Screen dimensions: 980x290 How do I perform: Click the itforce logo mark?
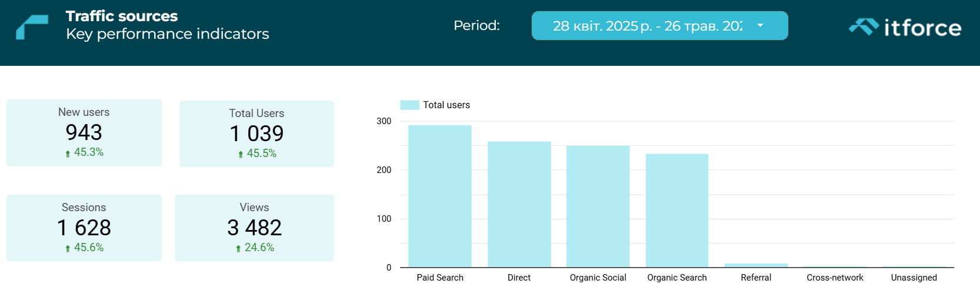click(864, 27)
